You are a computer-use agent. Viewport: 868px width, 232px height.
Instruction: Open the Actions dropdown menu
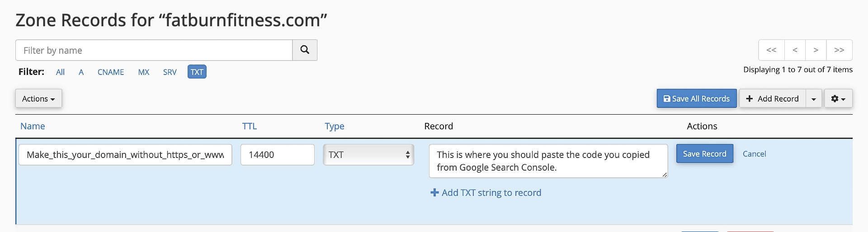coord(38,98)
